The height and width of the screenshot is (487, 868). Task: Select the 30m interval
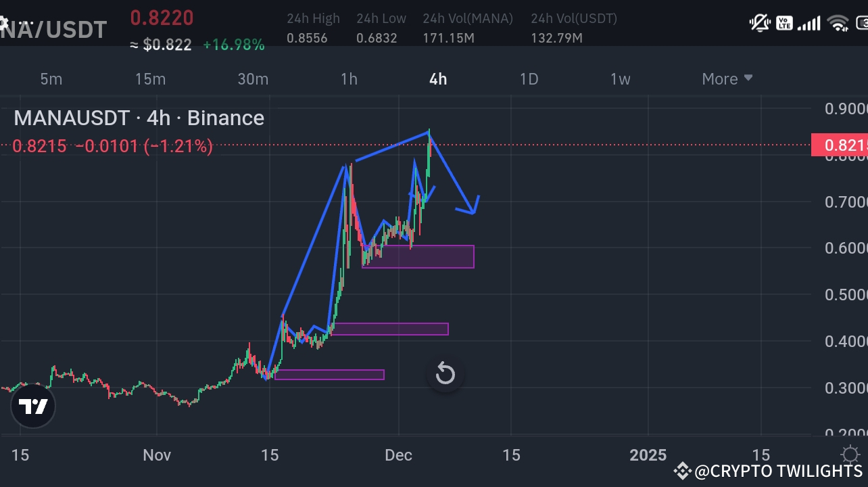pyautogui.click(x=253, y=78)
